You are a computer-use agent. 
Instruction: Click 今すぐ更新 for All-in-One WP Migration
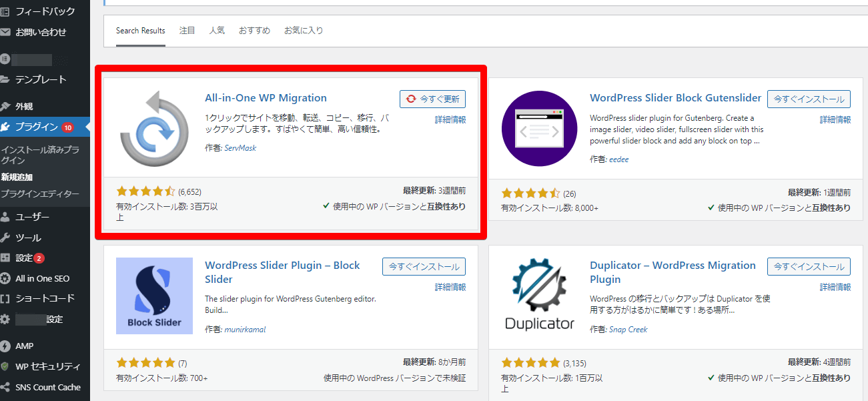pyautogui.click(x=432, y=99)
